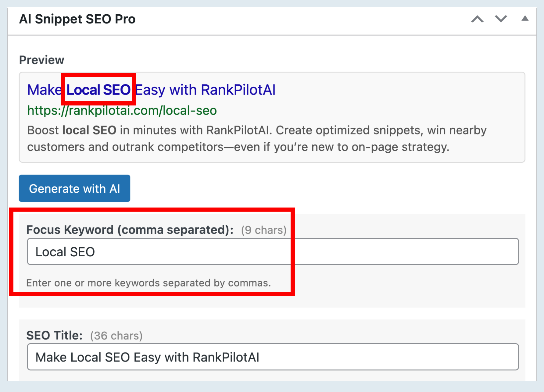Click the (9 chars) counter
This screenshot has height=392, width=544.
(264, 230)
